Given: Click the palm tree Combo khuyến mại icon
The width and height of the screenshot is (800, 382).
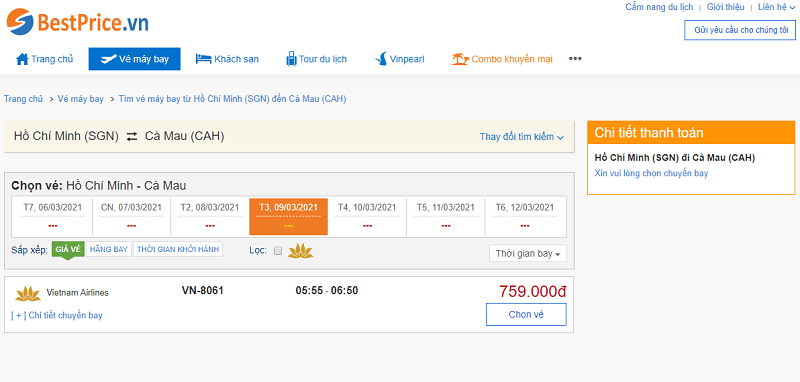Looking at the screenshot, I should (460, 59).
